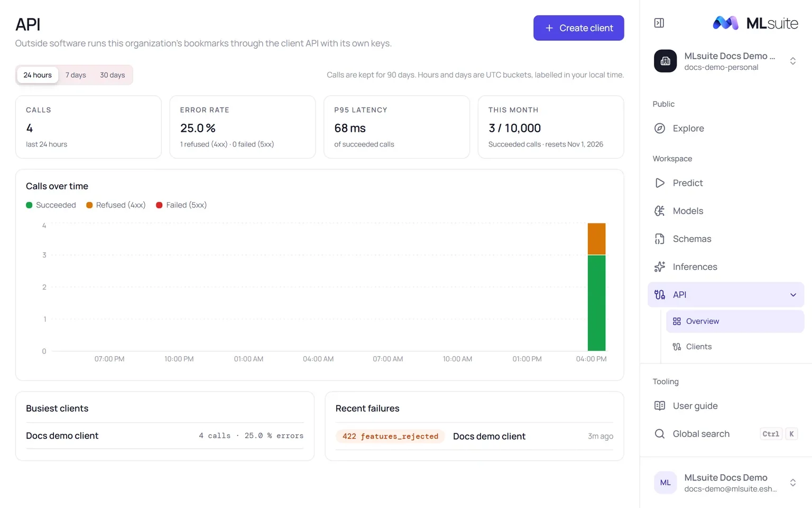Open the Overview submenu item
The width and height of the screenshot is (812, 508).
pos(735,321)
